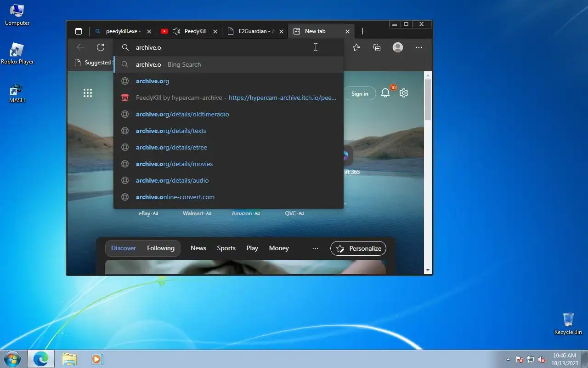Close the New tab tab

pos(347,31)
